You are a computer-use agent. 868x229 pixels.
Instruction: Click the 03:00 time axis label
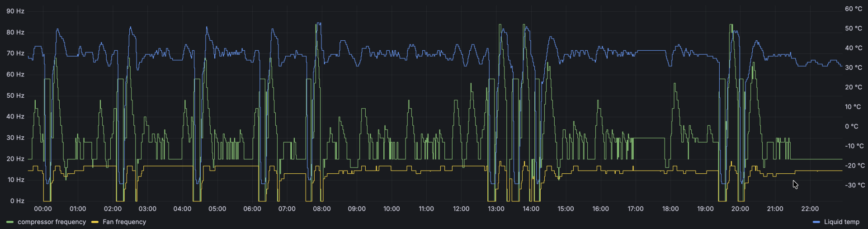click(147, 209)
